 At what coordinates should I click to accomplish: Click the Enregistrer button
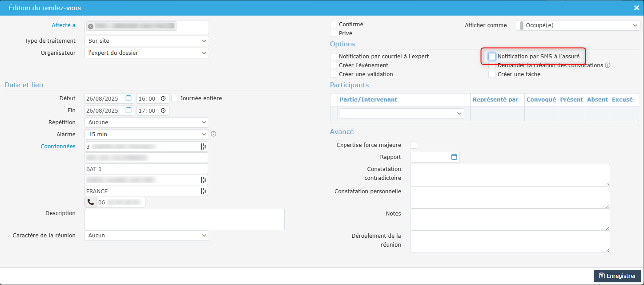(617, 276)
